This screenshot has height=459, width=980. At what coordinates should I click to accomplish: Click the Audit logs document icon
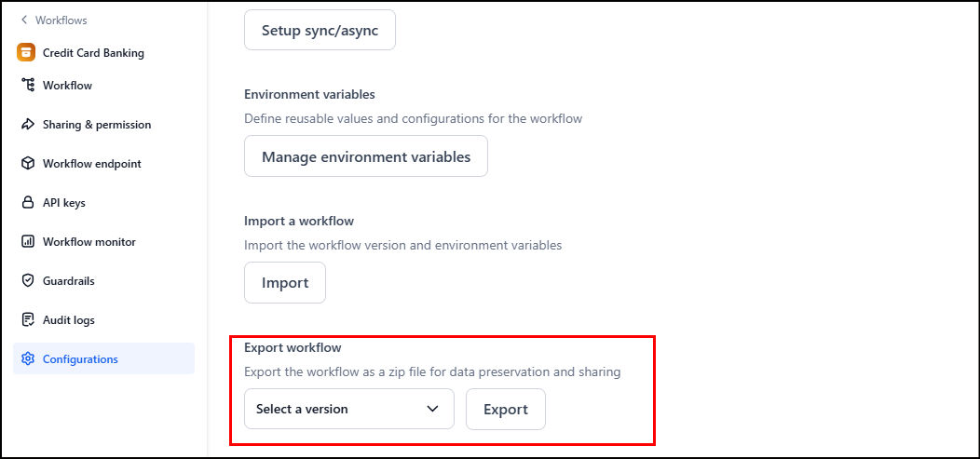(27, 320)
